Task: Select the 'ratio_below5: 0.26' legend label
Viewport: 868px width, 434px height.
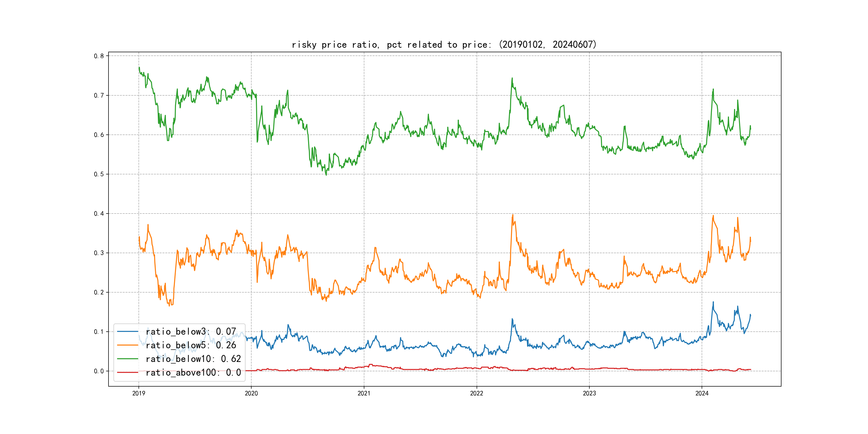Action: (191, 345)
